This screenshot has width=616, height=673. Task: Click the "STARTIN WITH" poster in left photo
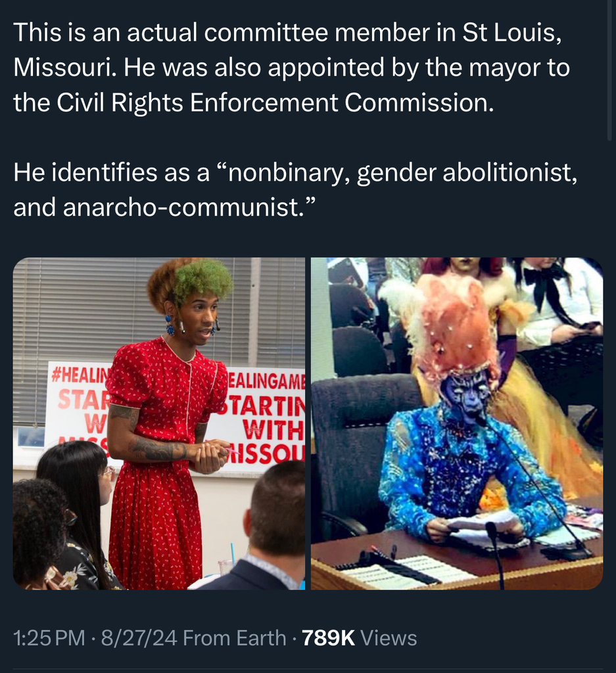pos(267,419)
